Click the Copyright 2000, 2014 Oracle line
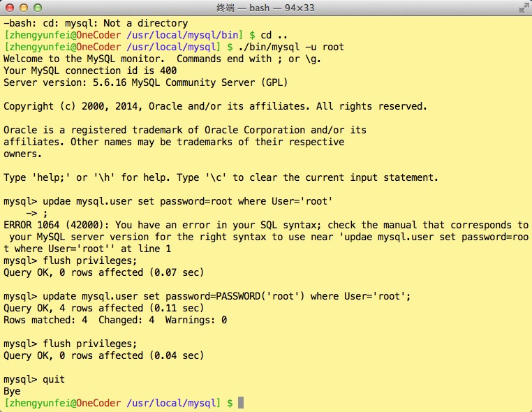Screen dimensions: 532x412 (x=215, y=106)
